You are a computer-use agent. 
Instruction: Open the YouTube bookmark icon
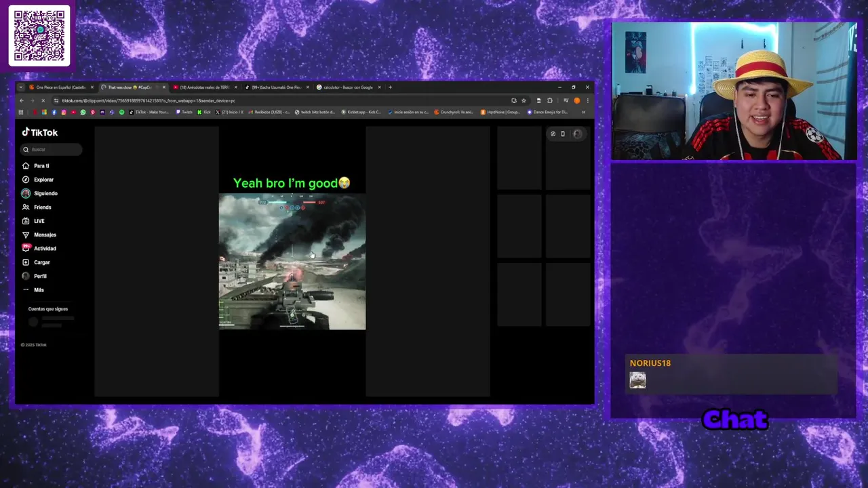(x=73, y=112)
